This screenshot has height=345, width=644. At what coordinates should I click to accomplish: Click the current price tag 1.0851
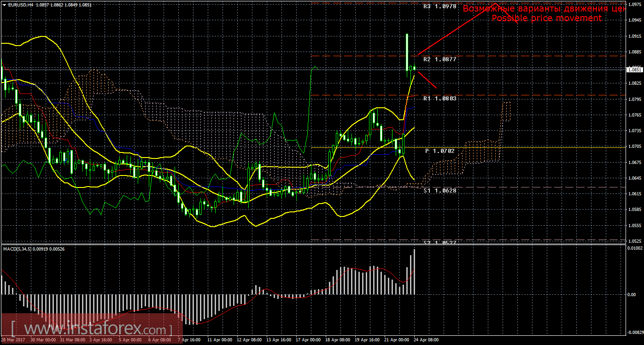pos(635,70)
